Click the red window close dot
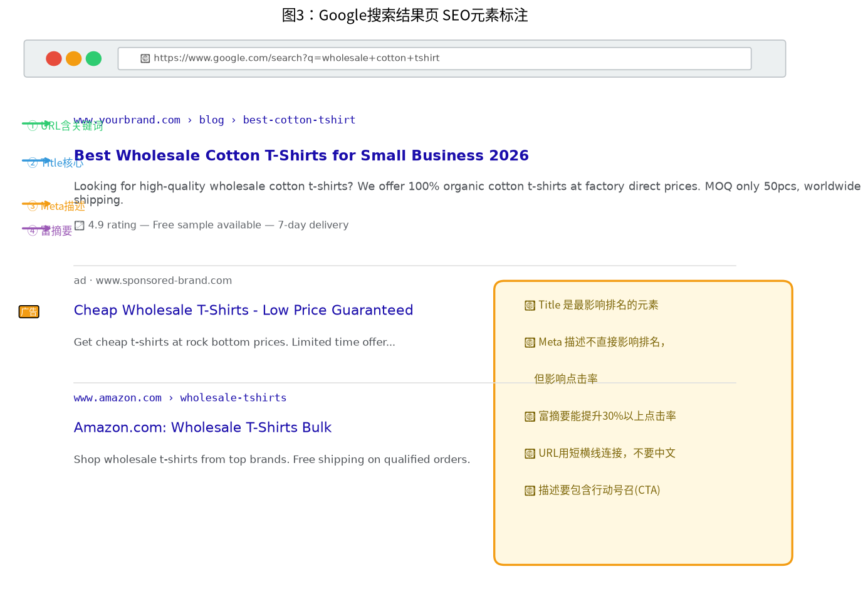The height and width of the screenshot is (594, 868). 54,58
